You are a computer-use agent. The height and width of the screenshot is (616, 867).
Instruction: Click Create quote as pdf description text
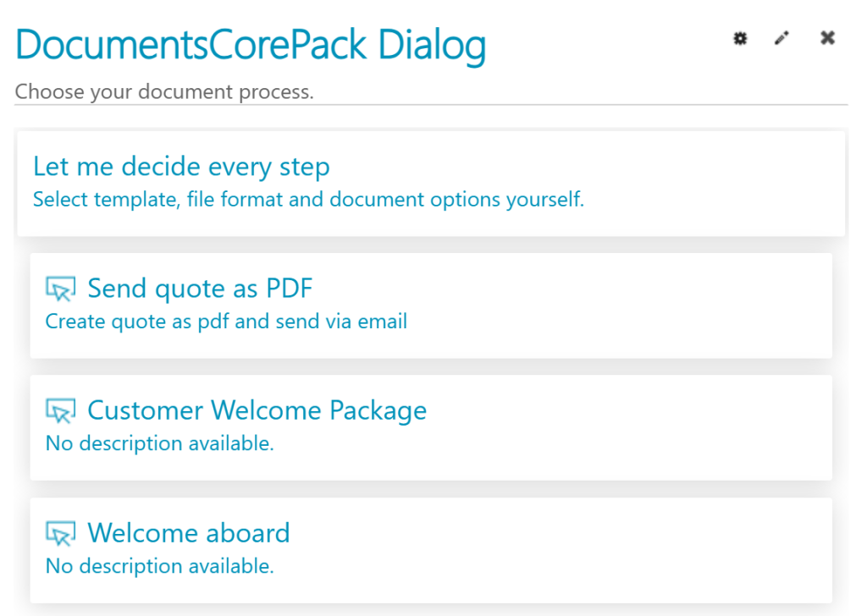(226, 322)
